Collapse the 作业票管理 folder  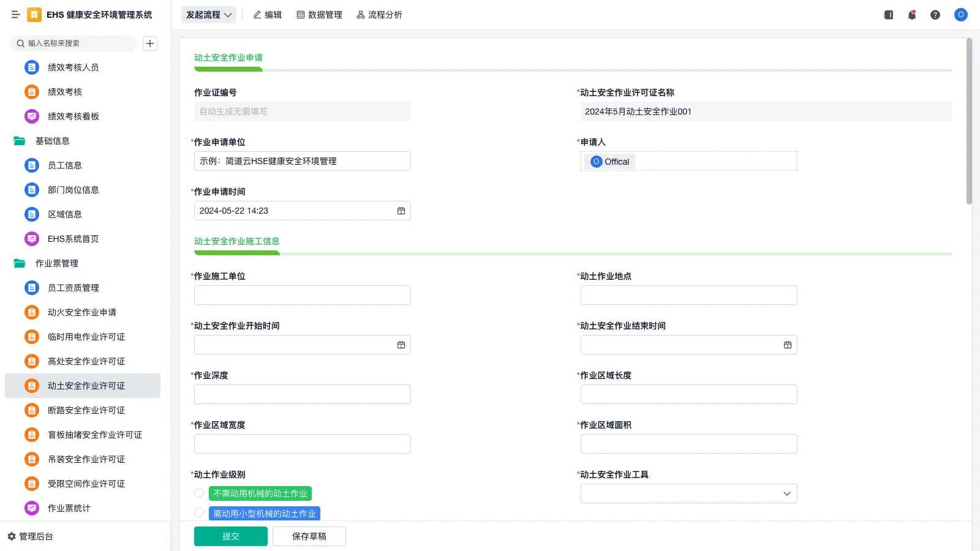coord(20,263)
